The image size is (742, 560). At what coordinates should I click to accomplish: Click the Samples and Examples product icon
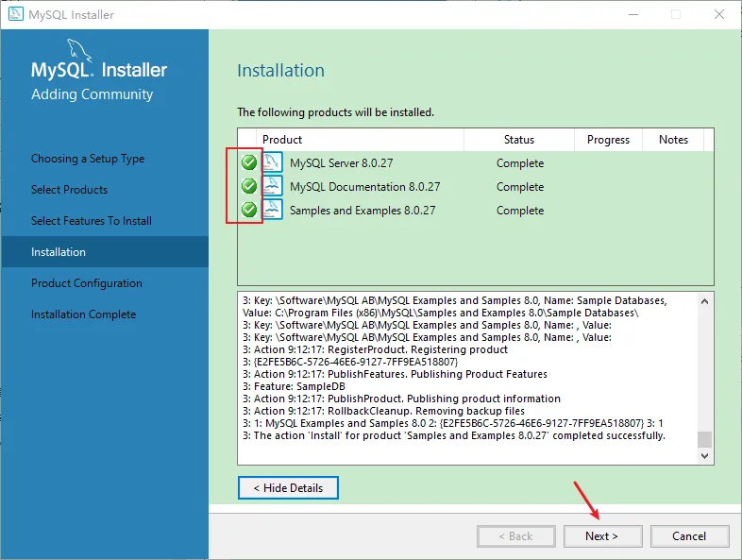273,210
